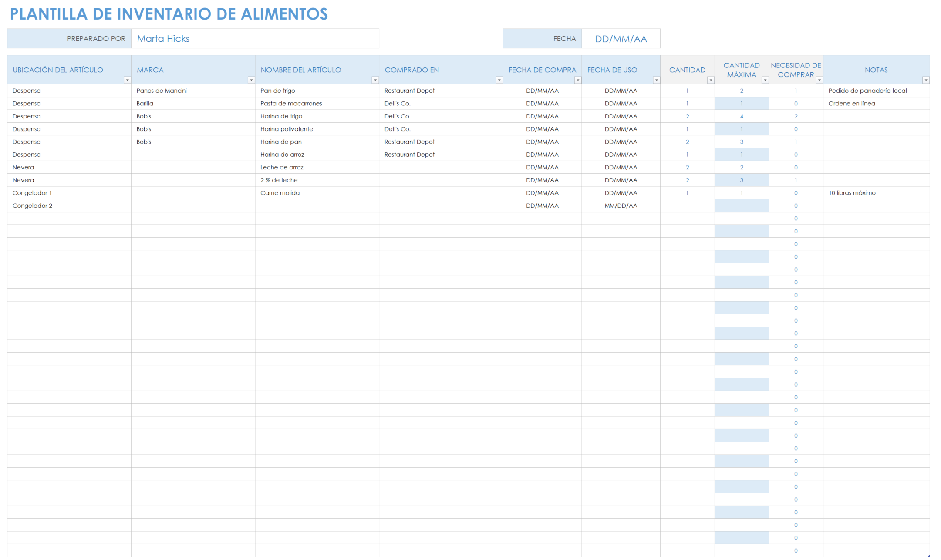This screenshot has height=560, width=941.
Task: Select the cell Congelador 1
Action: pyautogui.click(x=69, y=193)
